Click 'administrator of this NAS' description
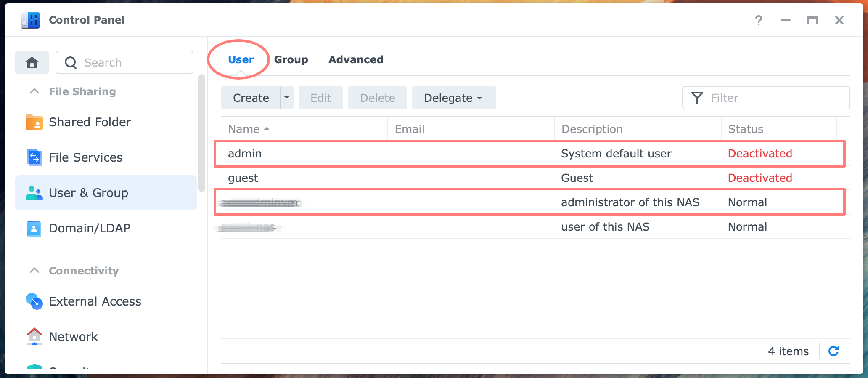Viewport: 868px width, 378px height. pos(630,202)
